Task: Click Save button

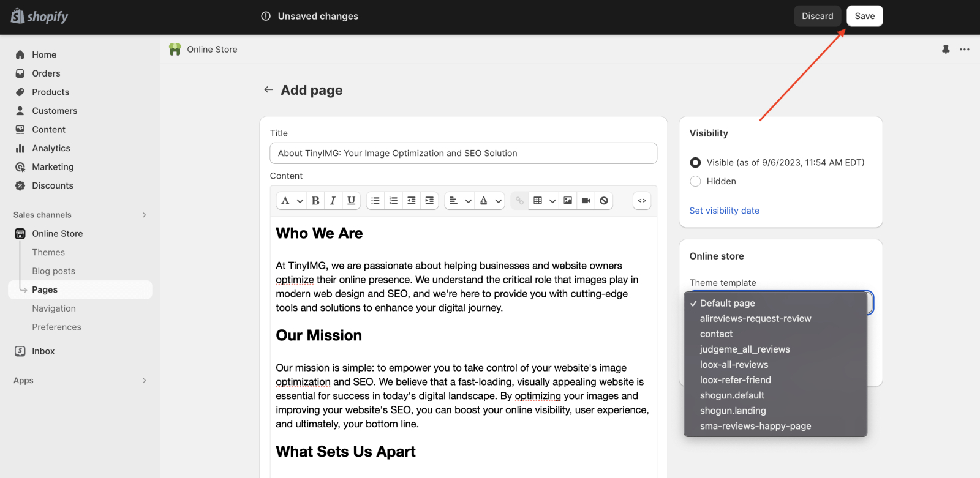Action: pos(865,16)
